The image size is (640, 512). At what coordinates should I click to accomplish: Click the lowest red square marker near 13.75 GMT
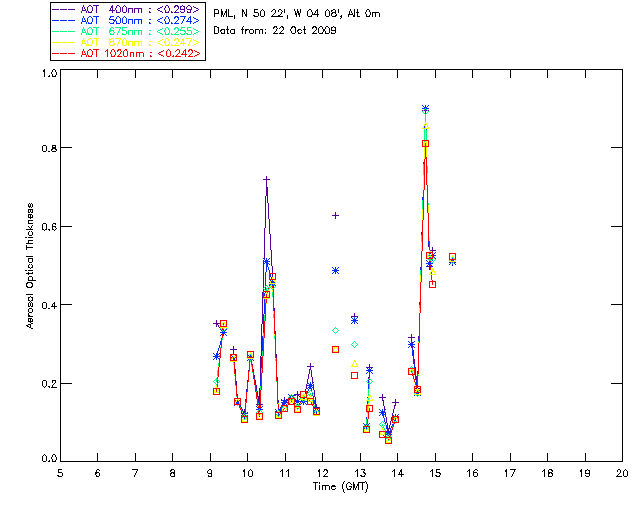pos(389,440)
